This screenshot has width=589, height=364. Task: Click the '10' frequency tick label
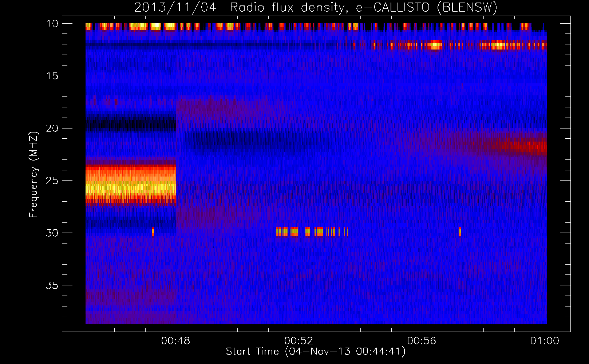[x=52, y=24]
